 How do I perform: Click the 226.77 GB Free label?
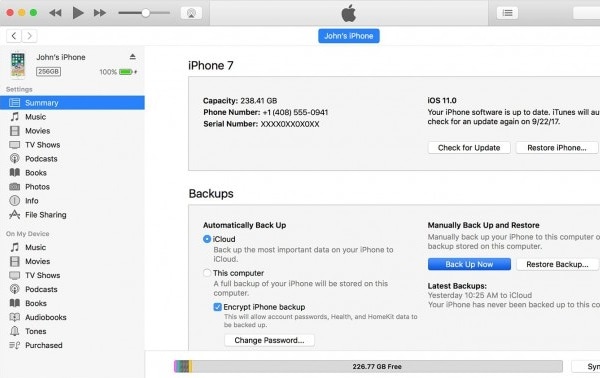click(377, 367)
